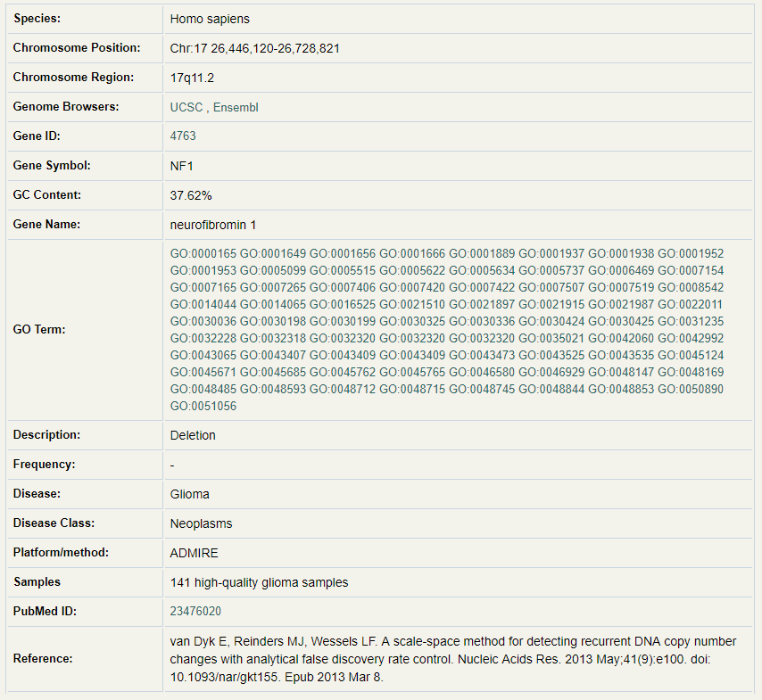The height and width of the screenshot is (700, 762).
Task: Open GO:0030036 term link
Action: (203, 322)
